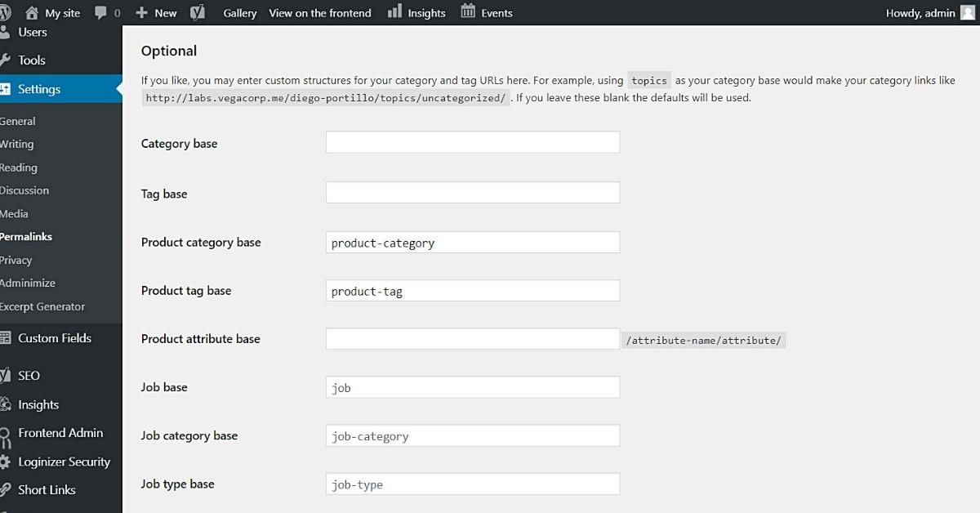Switch to the Media settings page

(x=14, y=213)
